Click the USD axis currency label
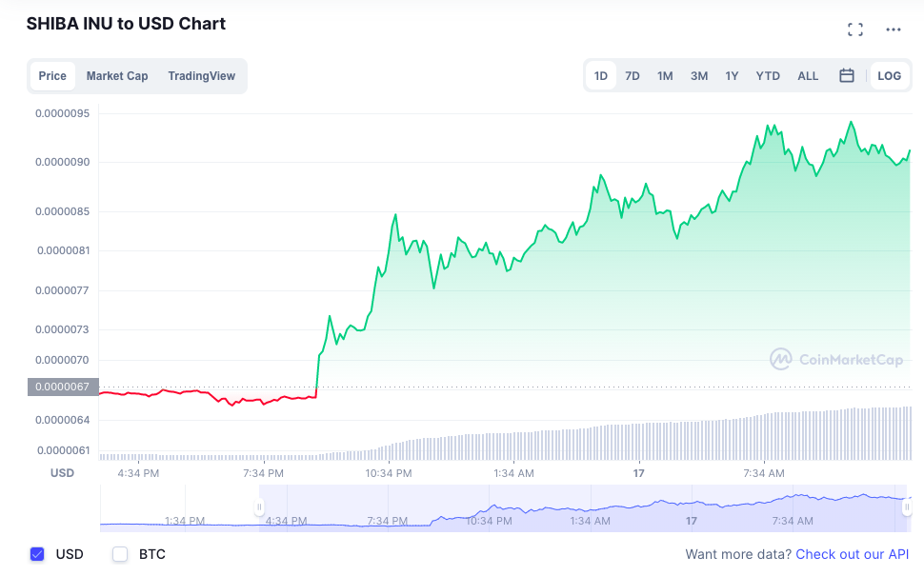Image resolution: width=924 pixels, height=576 pixels. (63, 473)
